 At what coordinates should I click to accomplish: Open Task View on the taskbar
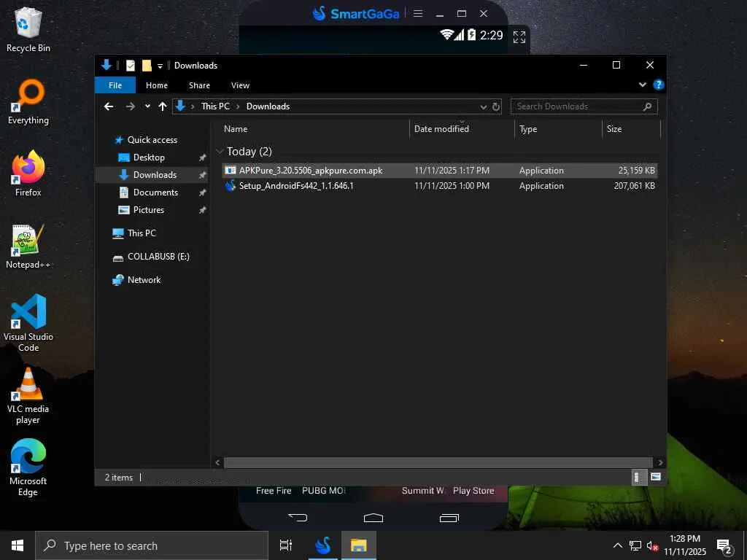[285, 545]
